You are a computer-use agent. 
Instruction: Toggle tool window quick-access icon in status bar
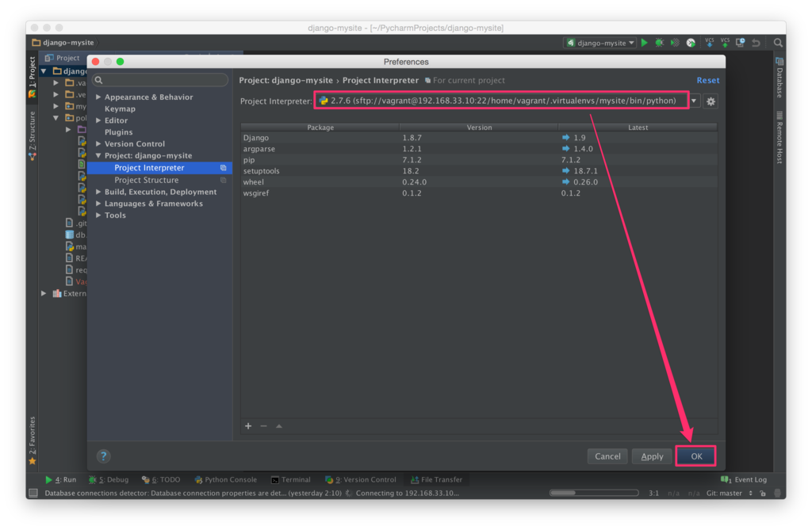coord(33,494)
